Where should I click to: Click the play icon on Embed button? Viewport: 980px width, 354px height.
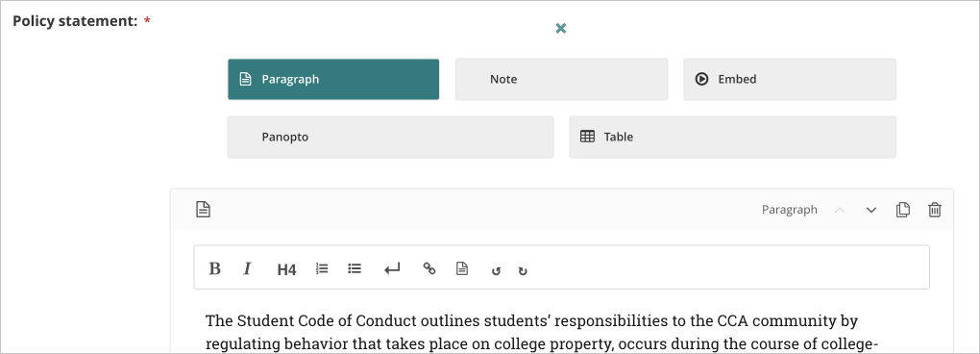click(x=702, y=80)
